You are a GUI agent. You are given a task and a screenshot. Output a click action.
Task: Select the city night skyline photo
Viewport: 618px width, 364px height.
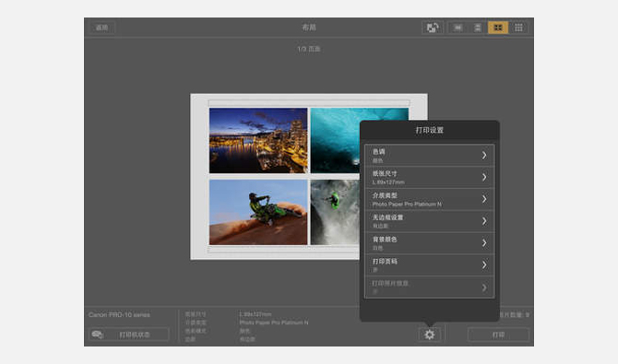(x=258, y=141)
